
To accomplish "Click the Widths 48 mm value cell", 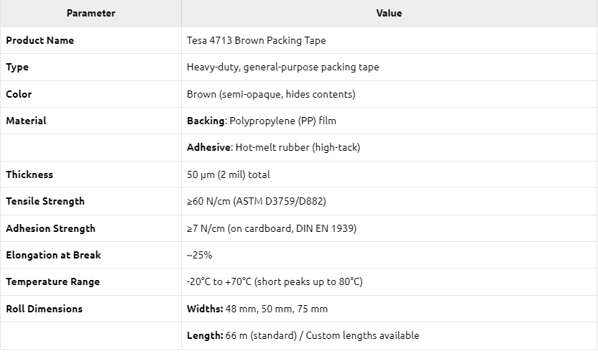I will click(x=389, y=309).
